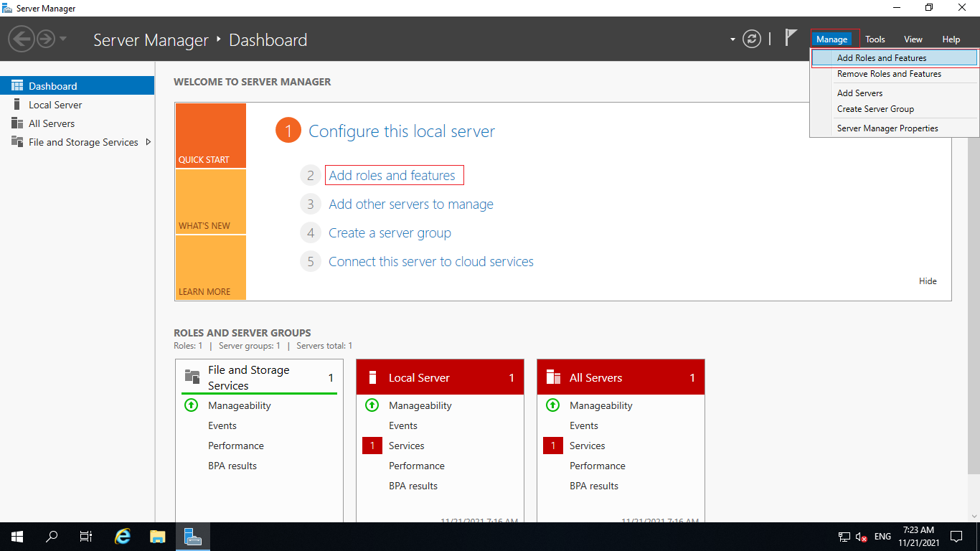
Task: Click File and Storage Services sidebar icon
Action: (17, 141)
